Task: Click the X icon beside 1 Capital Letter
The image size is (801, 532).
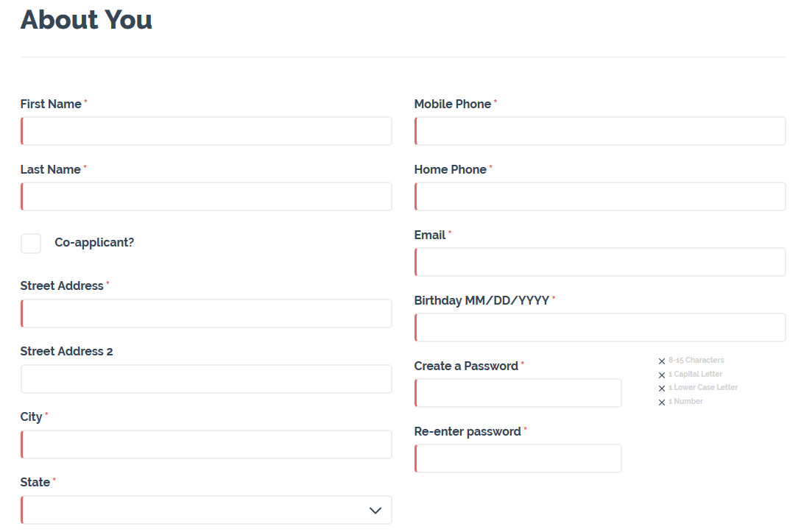Action: pos(662,375)
